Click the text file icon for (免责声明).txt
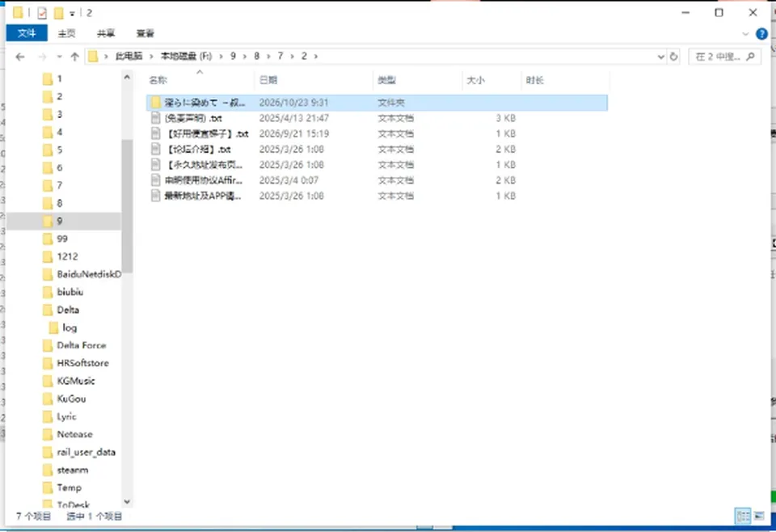 coord(156,118)
